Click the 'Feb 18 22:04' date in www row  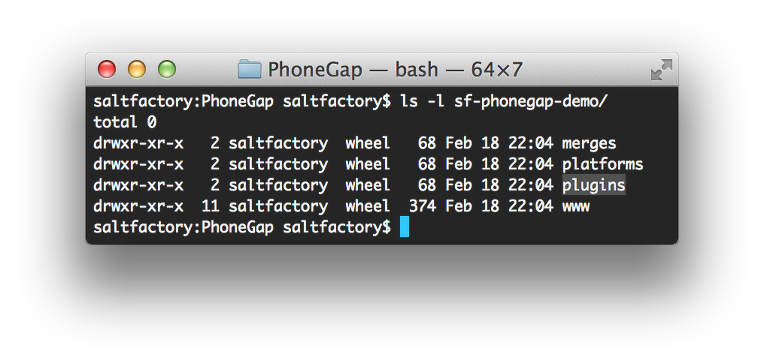coord(499,206)
